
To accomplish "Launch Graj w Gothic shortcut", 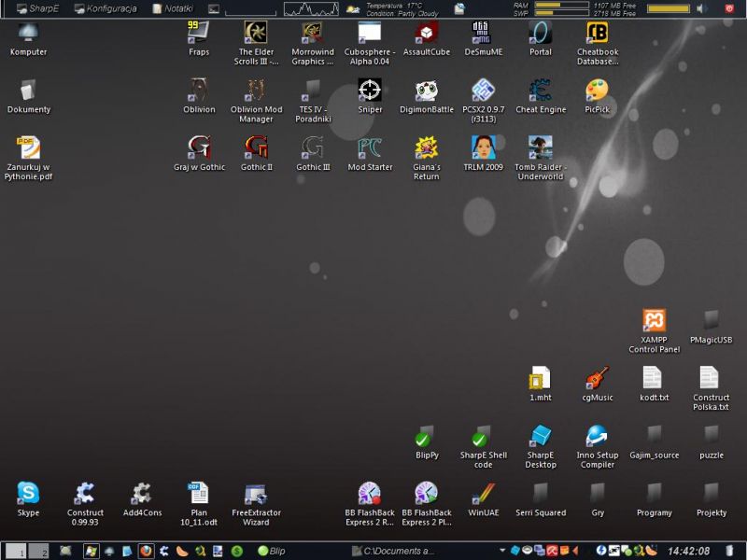I will pos(199,154).
